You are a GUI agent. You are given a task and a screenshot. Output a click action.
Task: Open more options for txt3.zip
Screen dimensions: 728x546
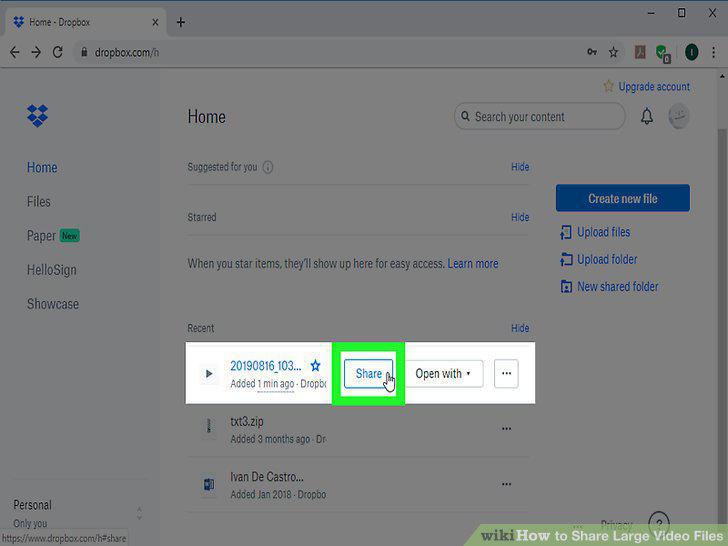click(506, 429)
